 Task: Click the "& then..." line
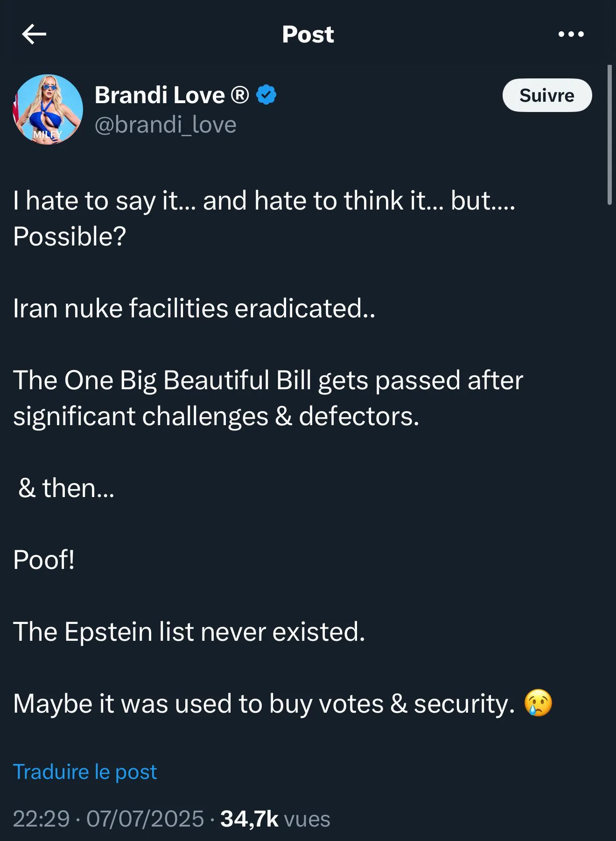(66, 488)
